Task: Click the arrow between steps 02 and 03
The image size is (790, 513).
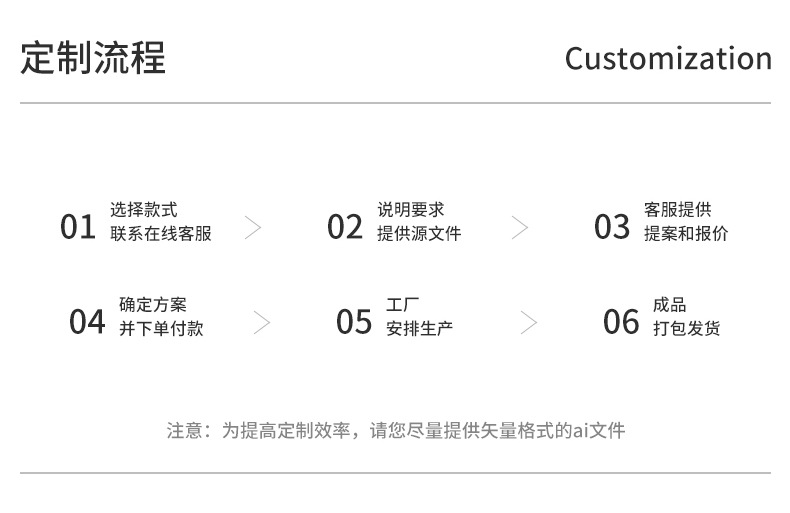Action: [x=520, y=227]
